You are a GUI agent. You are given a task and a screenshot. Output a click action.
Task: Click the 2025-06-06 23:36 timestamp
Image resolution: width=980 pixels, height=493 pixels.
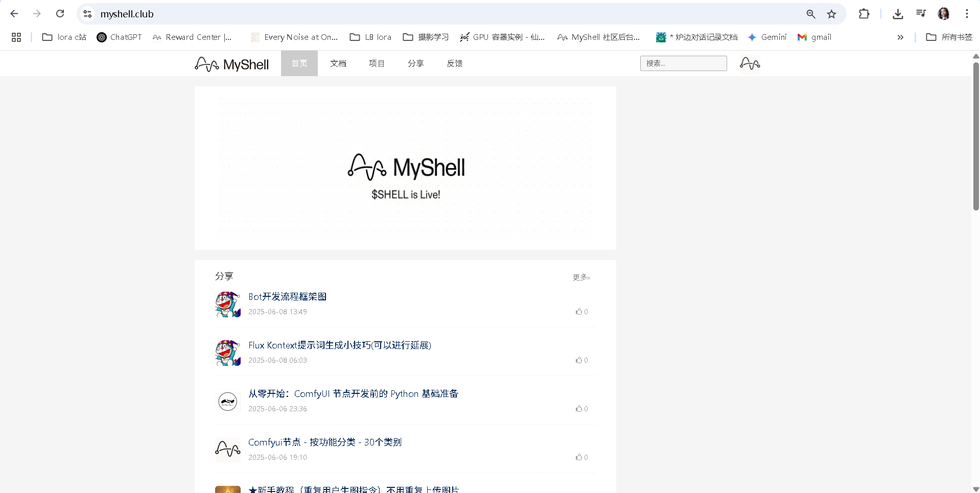click(277, 409)
